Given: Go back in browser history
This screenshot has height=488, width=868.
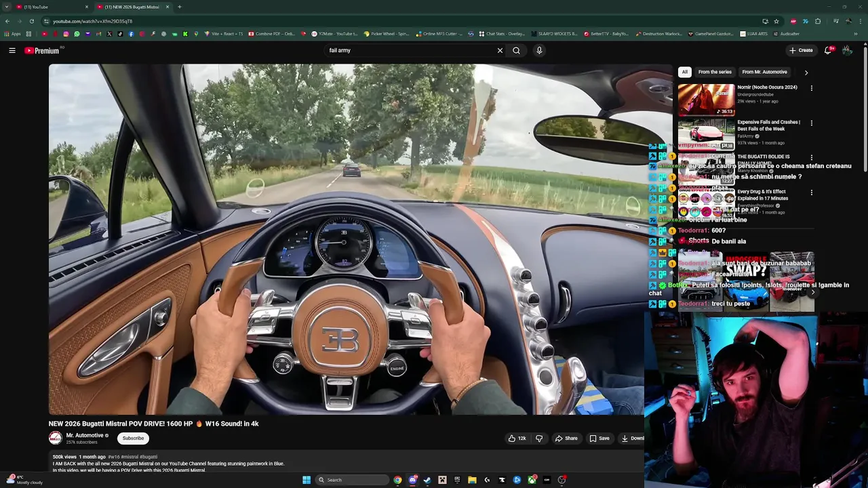Looking at the screenshot, I should 7,21.
